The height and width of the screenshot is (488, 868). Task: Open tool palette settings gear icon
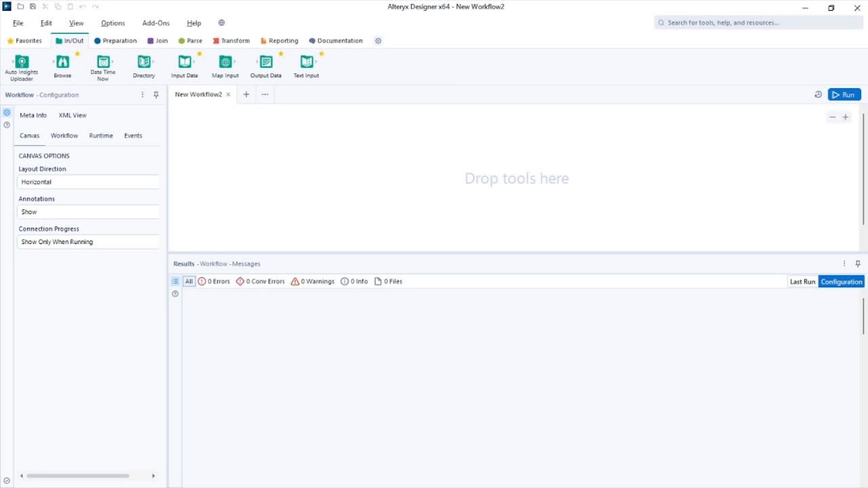click(378, 41)
